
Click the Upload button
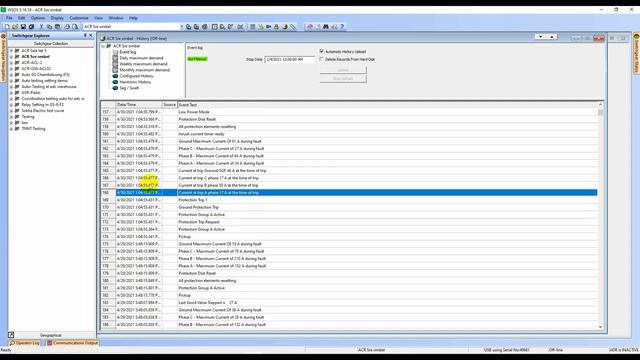coord(343,70)
